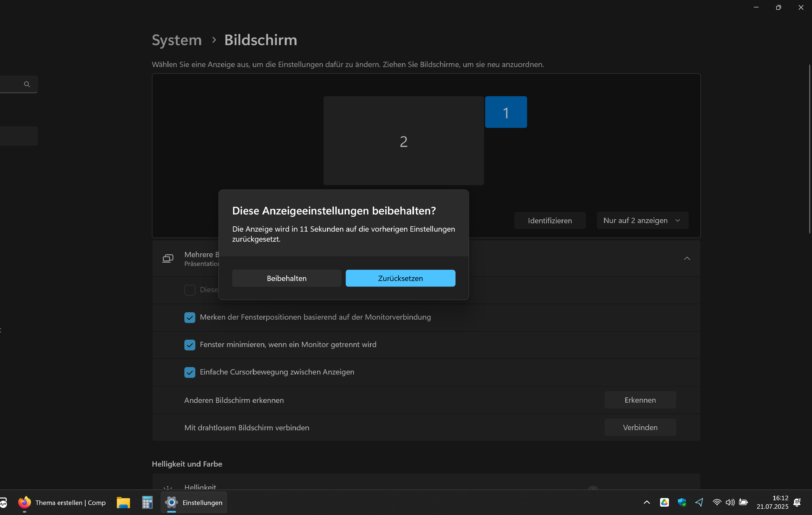812x515 pixels.
Task: Click the search magnifier icon
Action: (27, 84)
